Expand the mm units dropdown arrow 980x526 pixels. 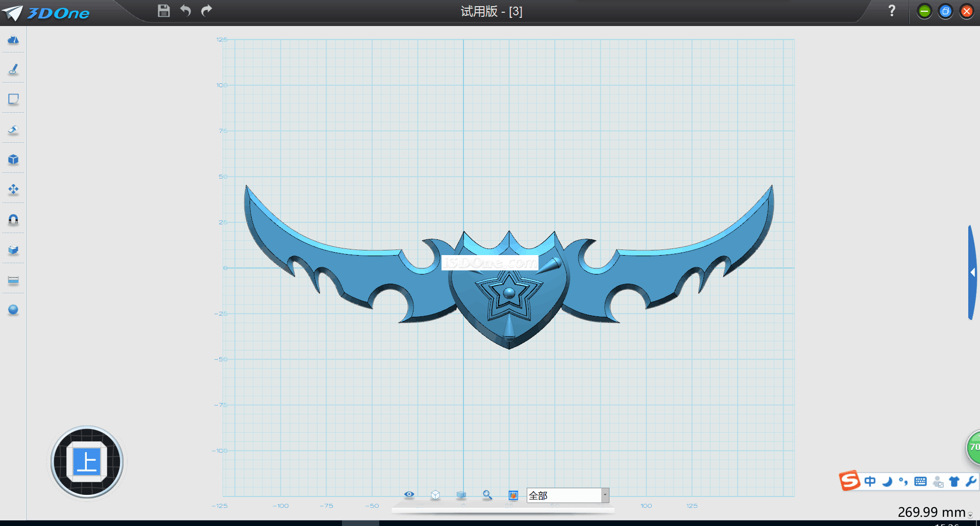pos(970,515)
